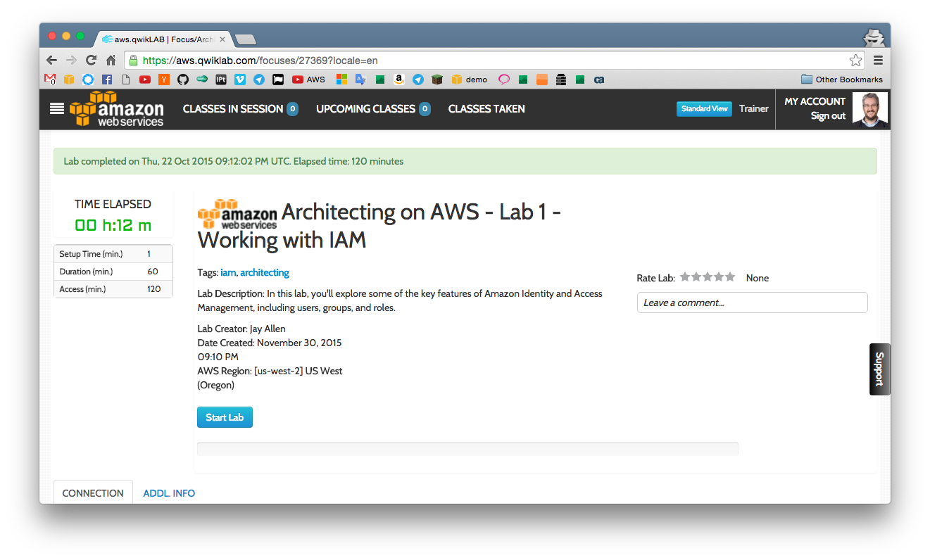Click the Classes In Session count badge

pyautogui.click(x=292, y=108)
